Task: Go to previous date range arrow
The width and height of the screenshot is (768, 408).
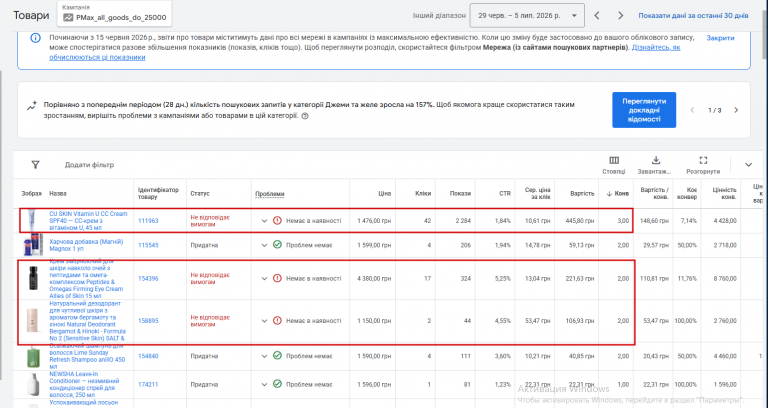Action: 597,16
